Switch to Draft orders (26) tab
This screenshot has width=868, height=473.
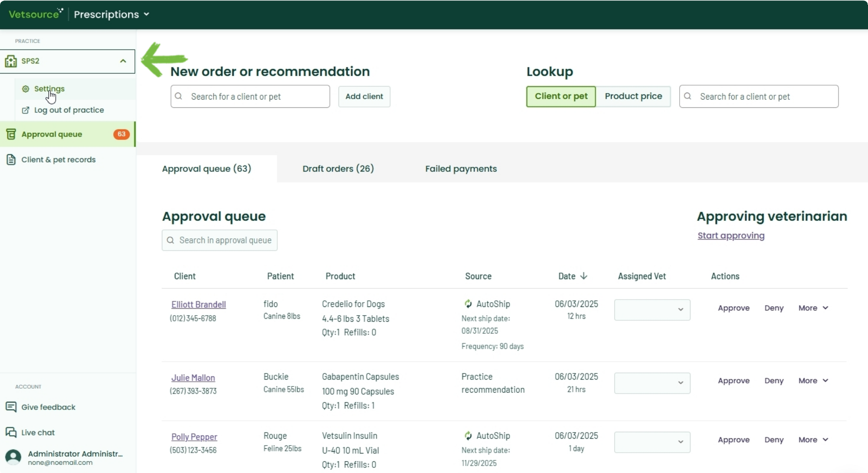pos(338,169)
